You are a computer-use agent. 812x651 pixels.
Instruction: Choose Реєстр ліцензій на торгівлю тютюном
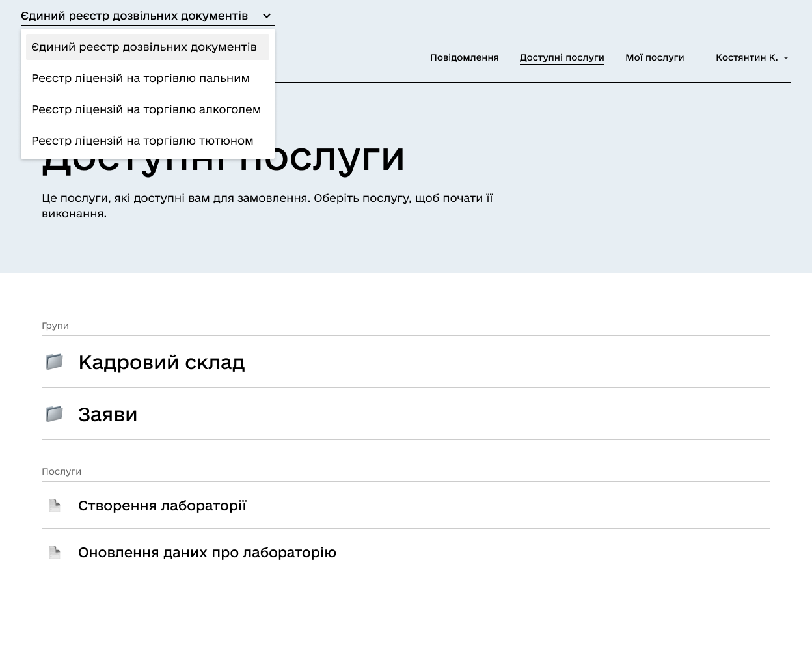148,141
